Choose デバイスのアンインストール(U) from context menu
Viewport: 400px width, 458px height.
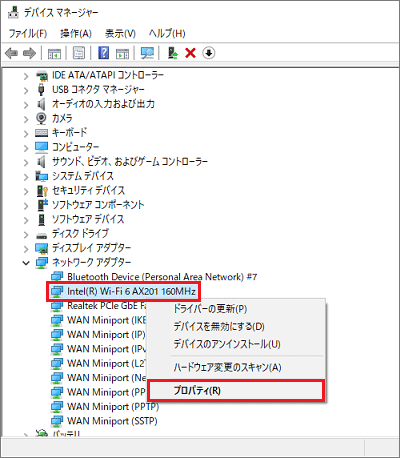click(x=236, y=344)
